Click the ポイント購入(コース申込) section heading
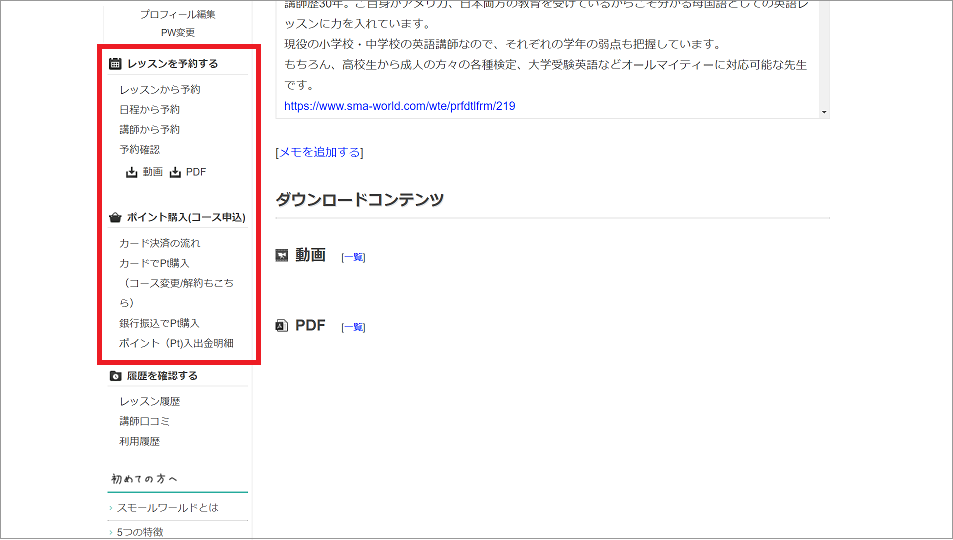The width and height of the screenshot is (953, 540). tap(186, 217)
